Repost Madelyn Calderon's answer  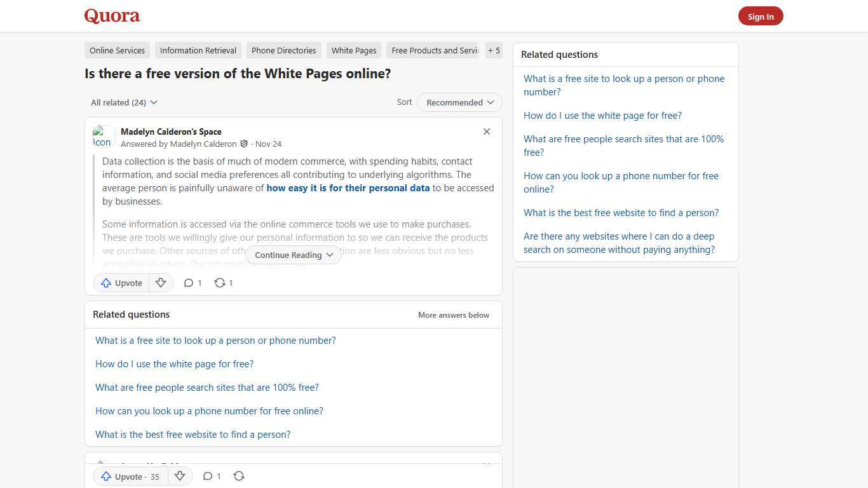pos(223,283)
